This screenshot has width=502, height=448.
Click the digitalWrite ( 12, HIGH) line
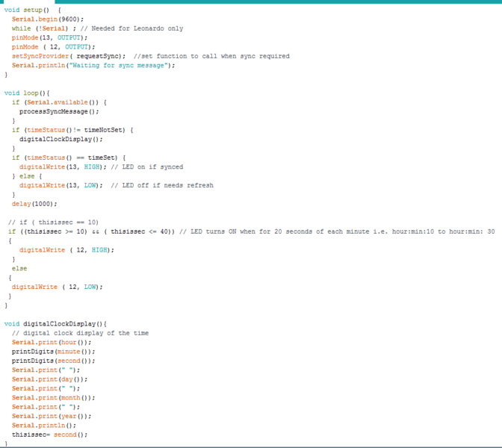pyautogui.click(x=66, y=249)
